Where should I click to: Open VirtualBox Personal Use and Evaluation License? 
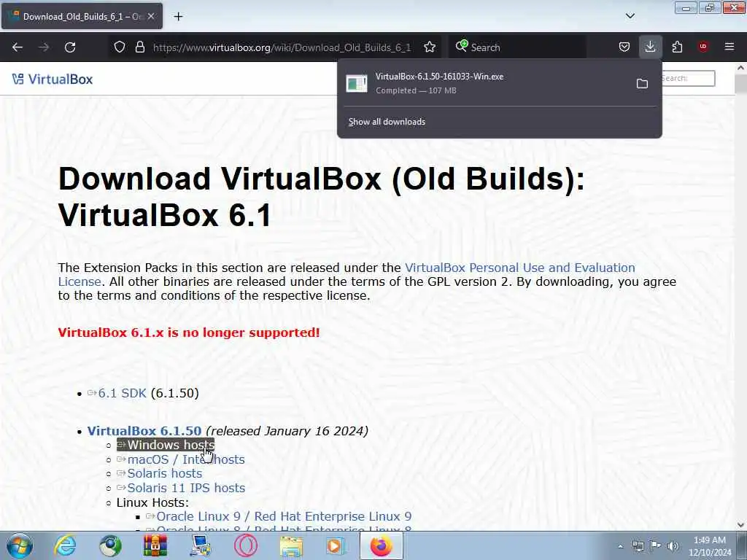click(347, 274)
